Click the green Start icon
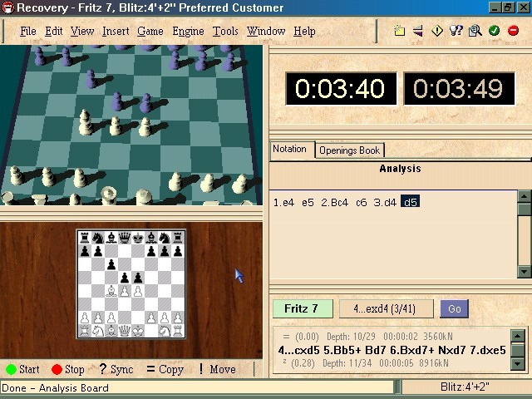 click(11, 369)
